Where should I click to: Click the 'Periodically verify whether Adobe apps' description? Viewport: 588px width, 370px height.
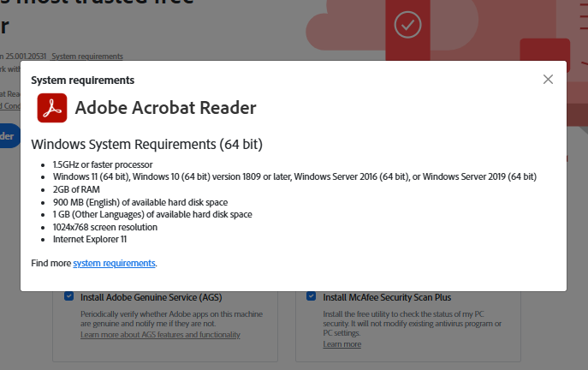coord(171,319)
